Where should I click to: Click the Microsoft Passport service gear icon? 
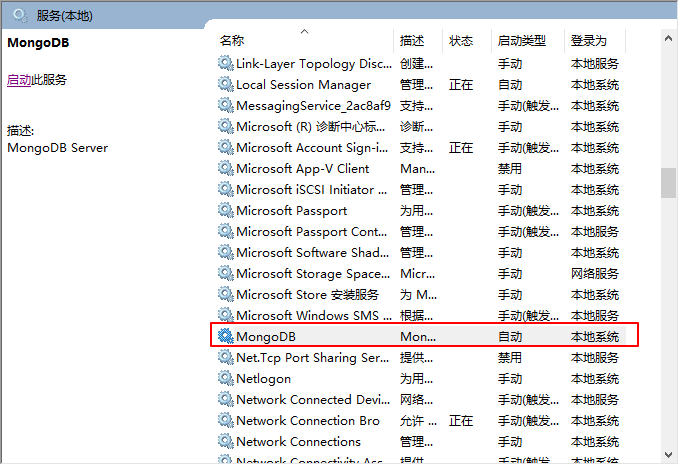point(226,211)
